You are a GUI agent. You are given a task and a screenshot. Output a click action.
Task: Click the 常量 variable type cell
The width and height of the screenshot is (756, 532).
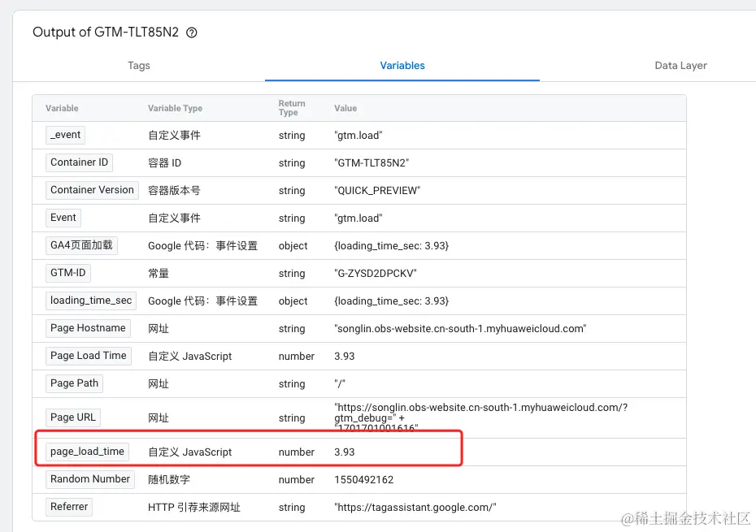159,273
